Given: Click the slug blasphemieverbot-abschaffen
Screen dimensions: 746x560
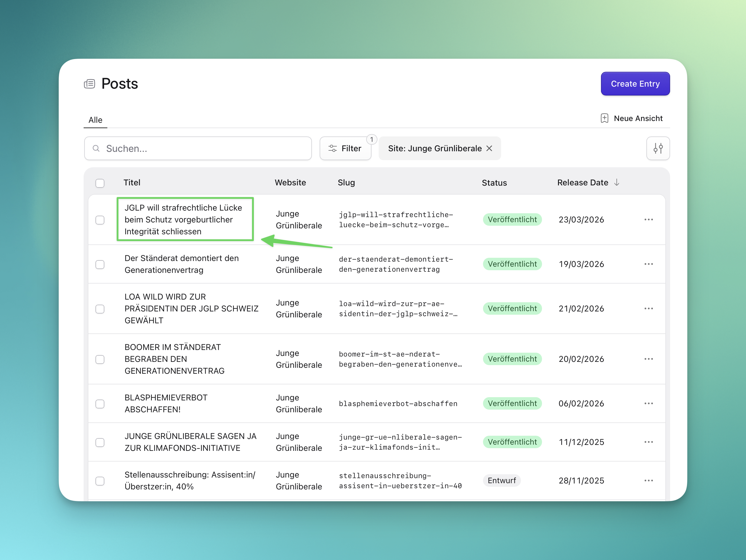Looking at the screenshot, I should (398, 404).
